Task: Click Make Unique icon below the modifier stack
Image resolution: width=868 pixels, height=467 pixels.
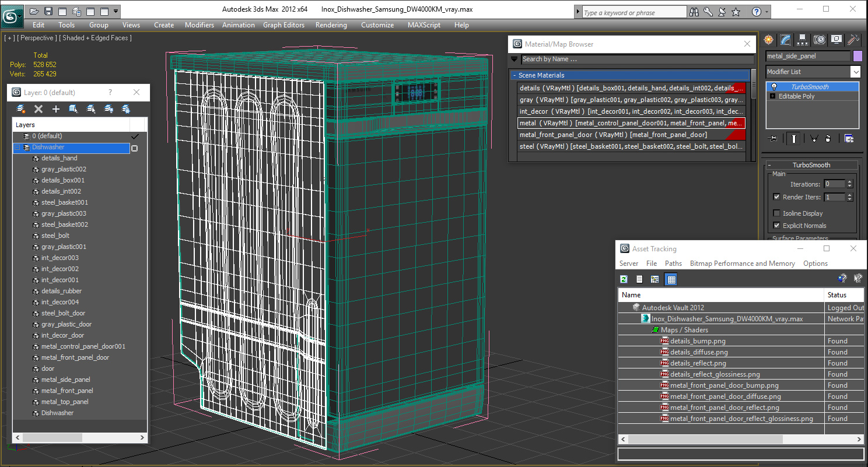Action: tap(813, 139)
